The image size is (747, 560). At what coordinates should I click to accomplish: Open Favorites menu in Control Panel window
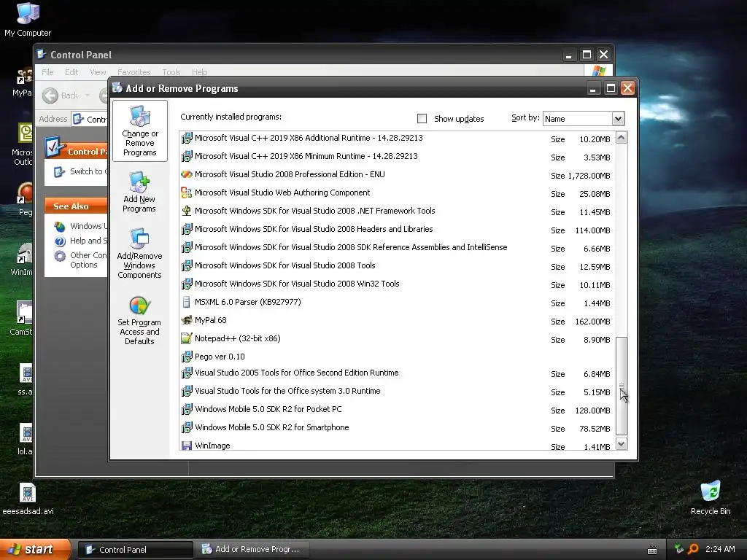point(134,72)
